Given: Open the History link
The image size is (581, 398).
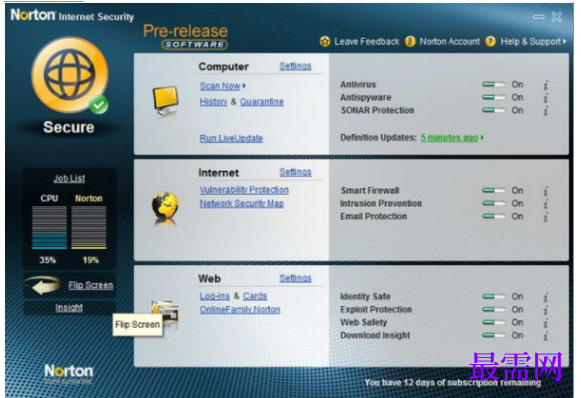Looking at the screenshot, I should pyautogui.click(x=213, y=102).
